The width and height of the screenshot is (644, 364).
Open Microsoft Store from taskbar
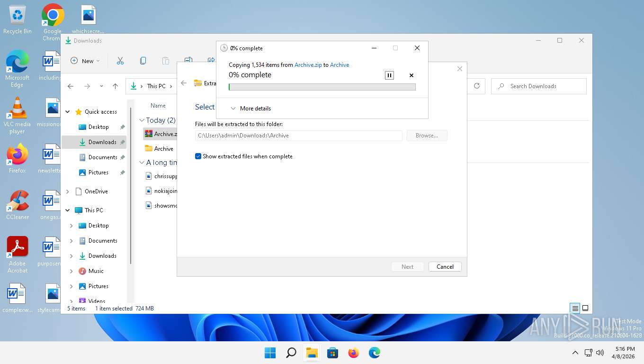[332, 353]
